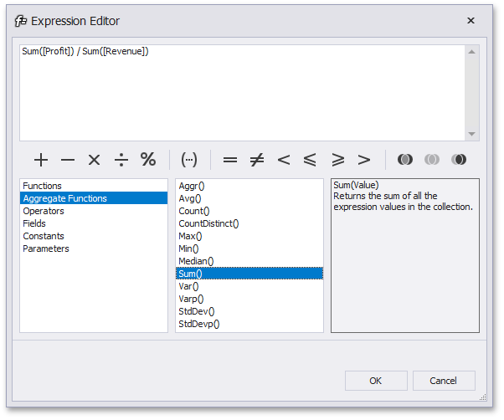This screenshot has height=420, width=504.
Task: Click the parentheses insert icon
Action: (189, 160)
